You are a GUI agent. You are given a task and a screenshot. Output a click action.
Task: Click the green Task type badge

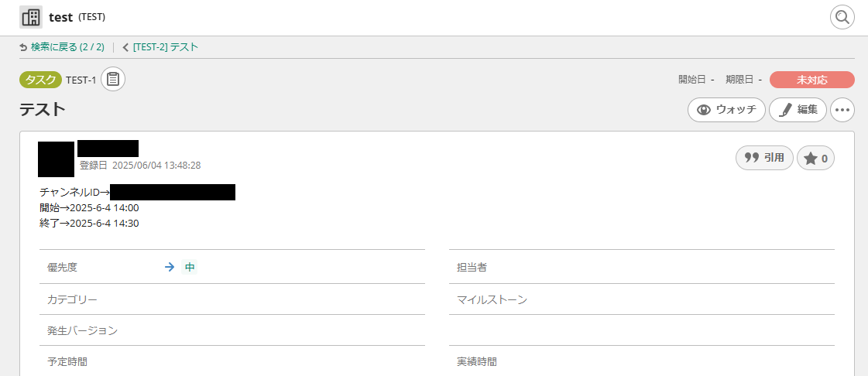40,80
